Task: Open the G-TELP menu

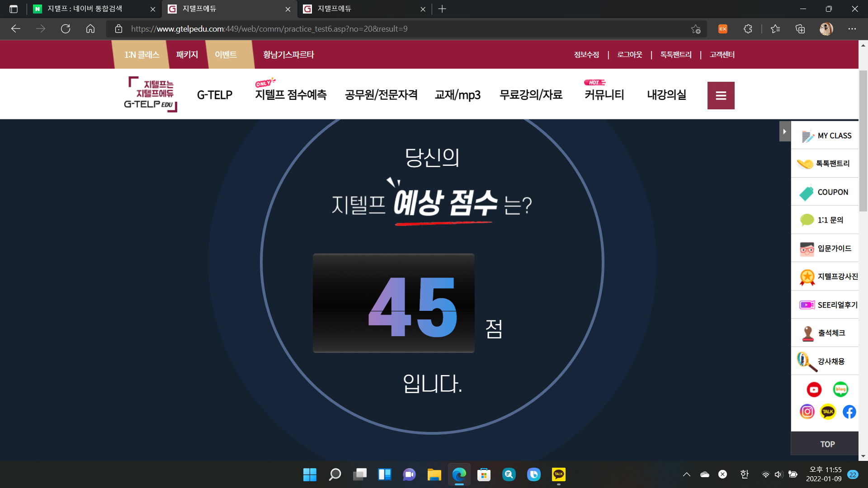Action: coord(215,95)
